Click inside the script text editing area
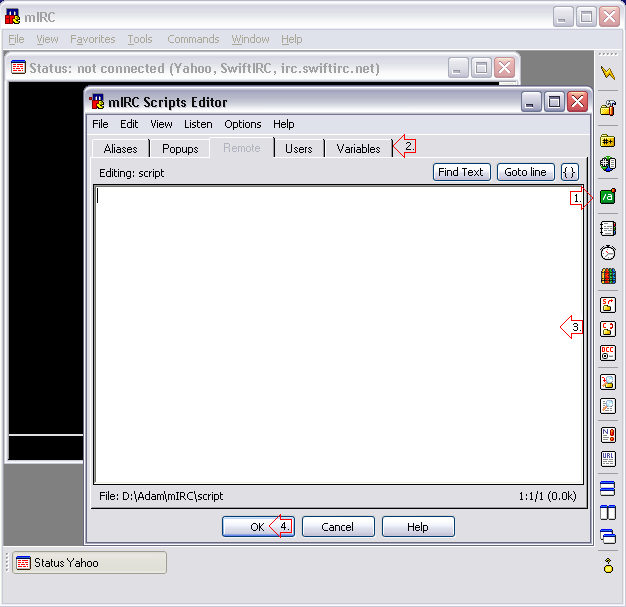This screenshot has height=607, width=626. [339, 335]
